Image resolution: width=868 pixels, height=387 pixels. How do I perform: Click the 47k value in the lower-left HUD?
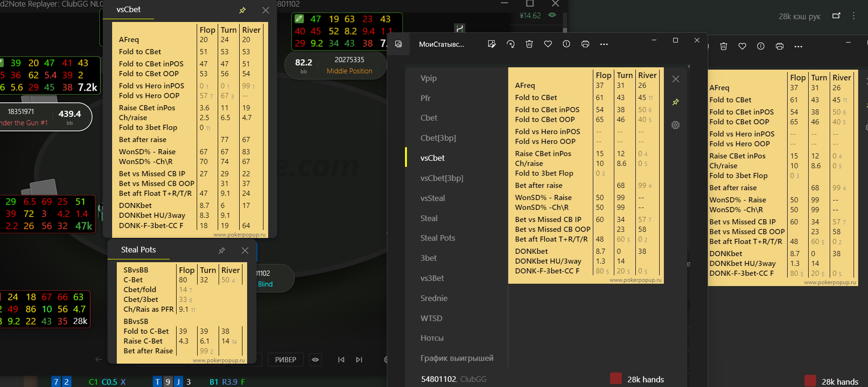pos(84,226)
